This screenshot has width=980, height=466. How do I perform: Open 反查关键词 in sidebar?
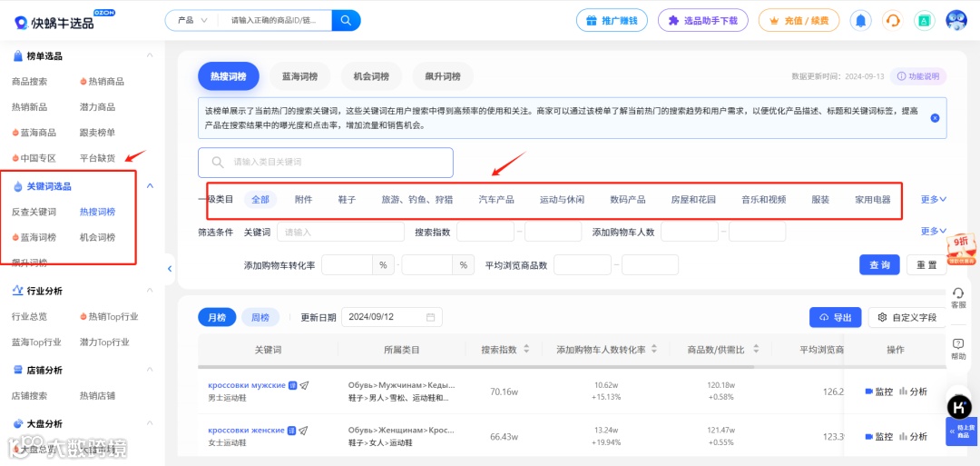coord(34,212)
